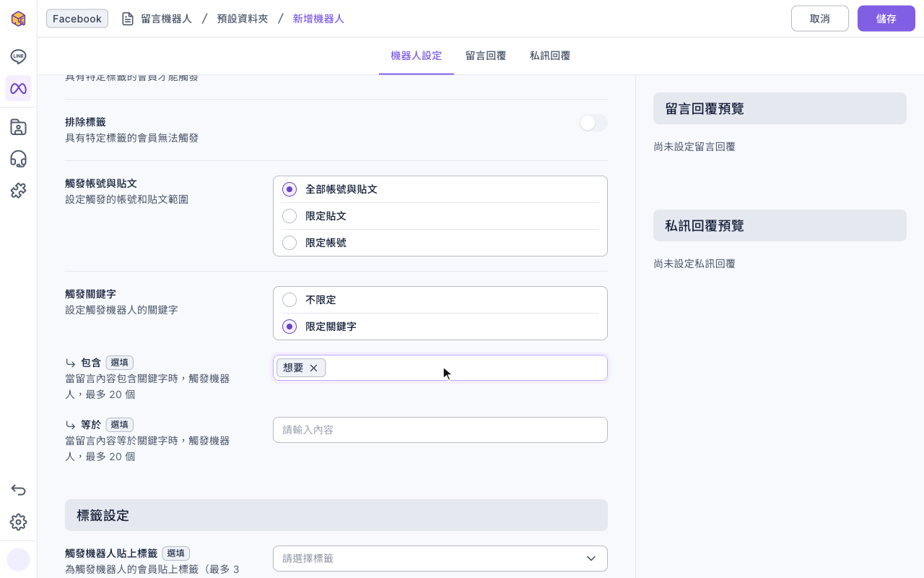The width and height of the screenshot is (924, 578).
Task: Focus the 等於 請輸入內容 input field
Action: click(x=440, y=430)
